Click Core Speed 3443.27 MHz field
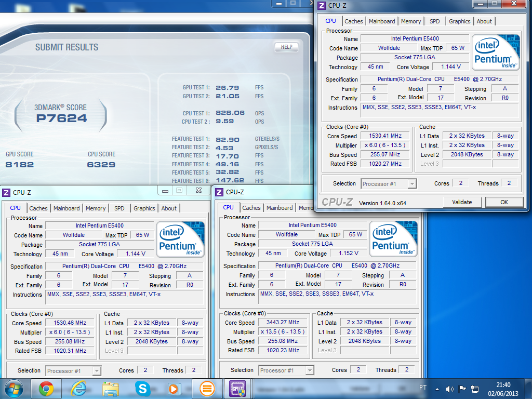Image resolution: width=532 pixels, height=399 pixels. point(283,322)
